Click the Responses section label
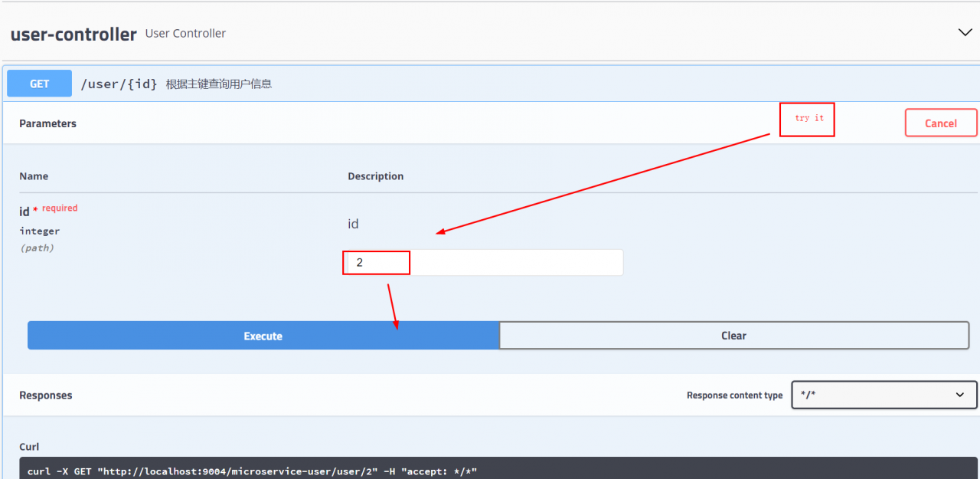980x479 pixels. click(46, 395)
